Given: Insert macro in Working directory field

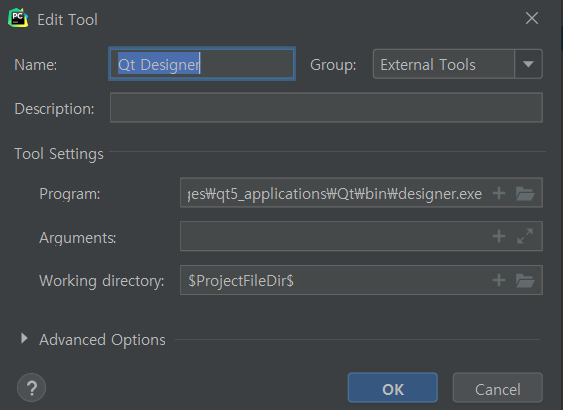Looking at the screenshot, I should click(x=499, y=280).
